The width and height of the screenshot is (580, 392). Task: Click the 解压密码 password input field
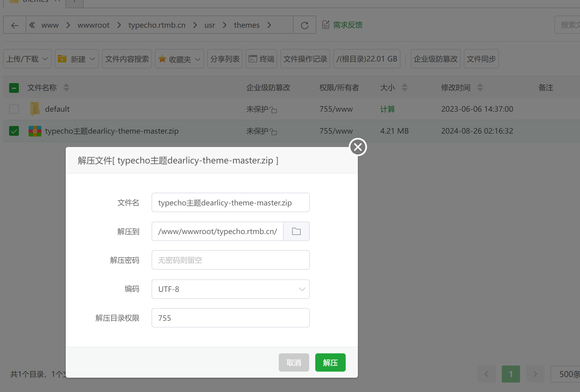click(230, 260)
